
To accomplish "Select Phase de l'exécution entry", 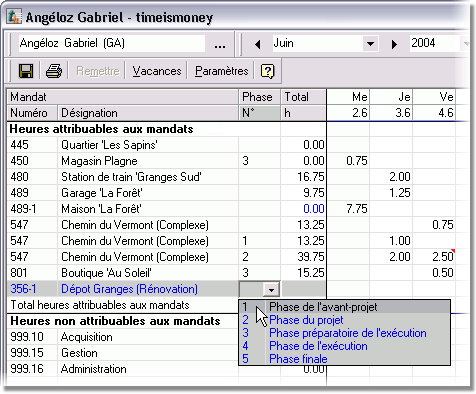I will 345,346.
